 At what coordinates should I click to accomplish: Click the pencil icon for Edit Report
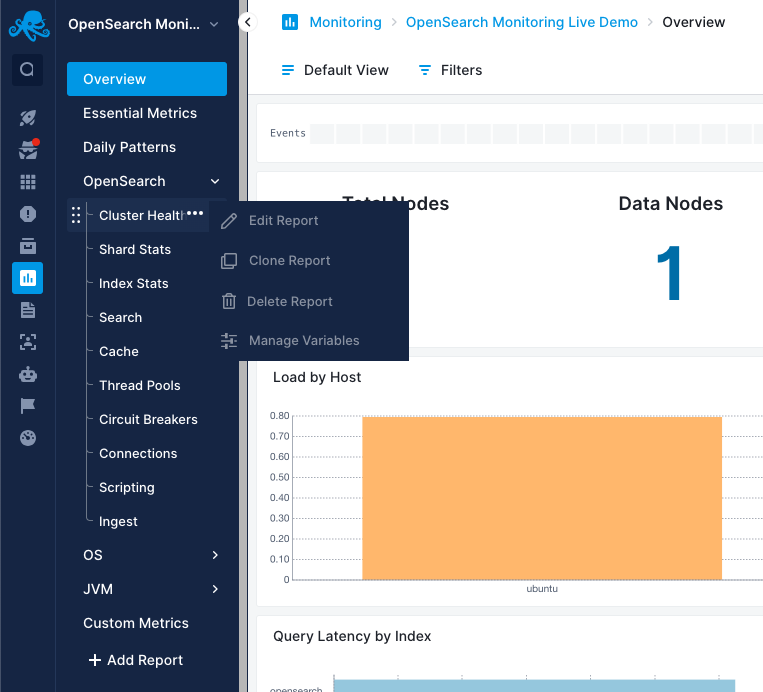229,221
